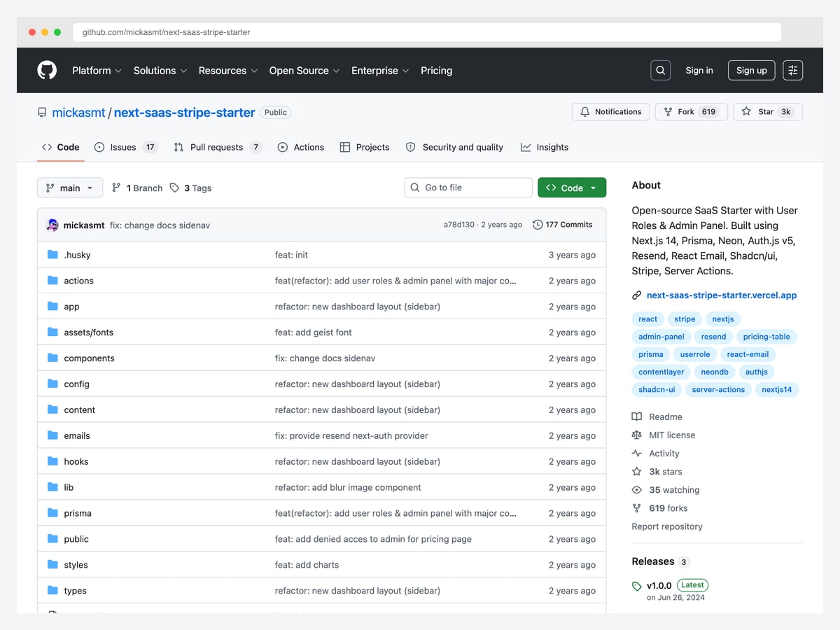Open the Insights tab

pyautogui.click(x=545, y=147)
